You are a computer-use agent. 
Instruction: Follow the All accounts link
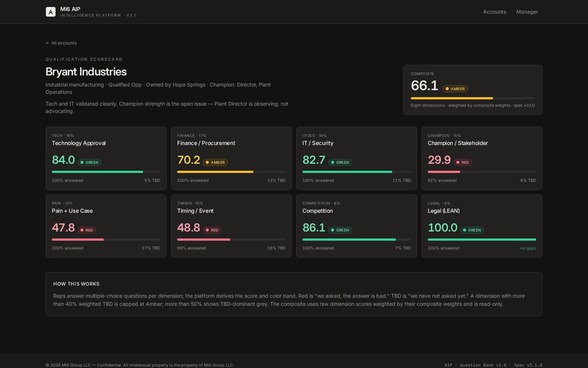coord(64,43)
